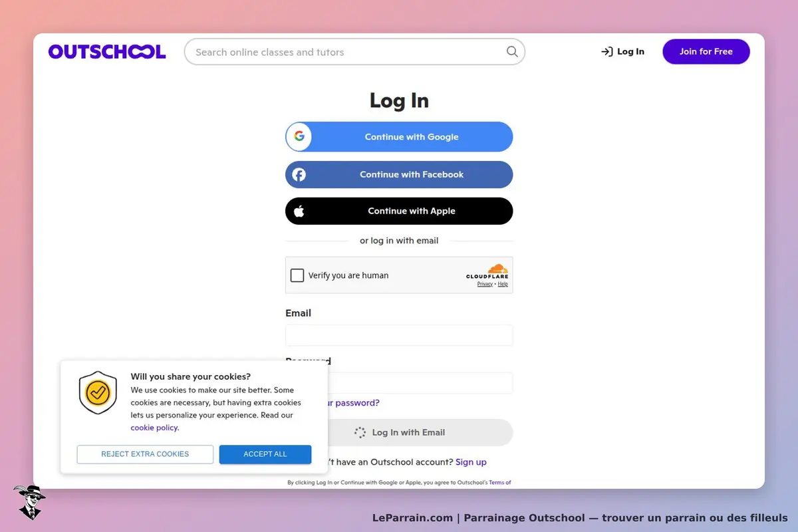Choose Continue with Facebook
Viewport: 798px width, 532px height.
coord(399,175)
